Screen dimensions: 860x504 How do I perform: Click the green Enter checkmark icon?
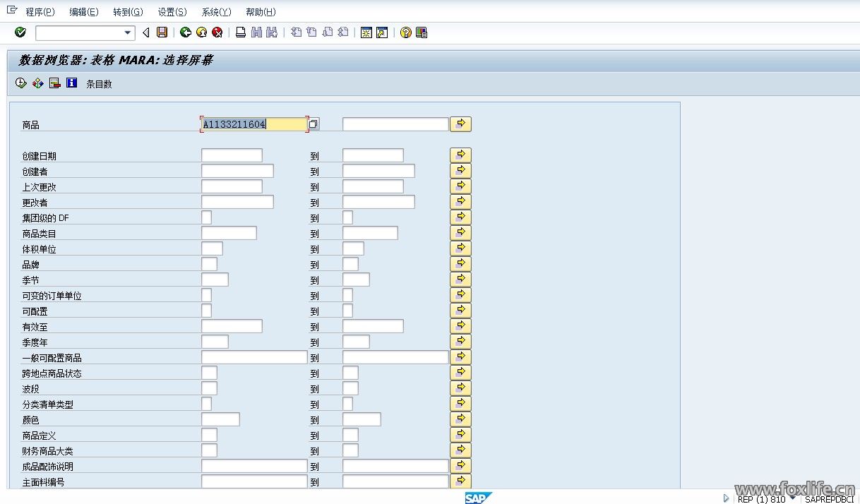click(x=20, y=32)
